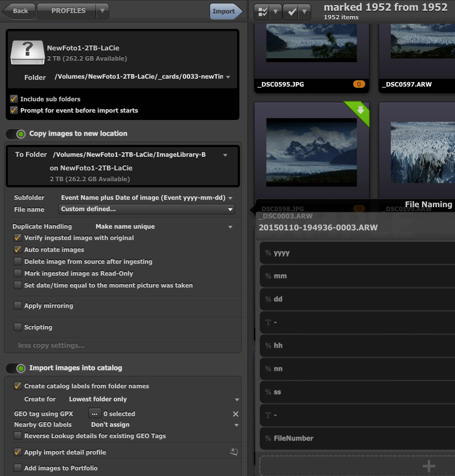
Task: Open the import detail profile book icon
Action: [234, 452]
